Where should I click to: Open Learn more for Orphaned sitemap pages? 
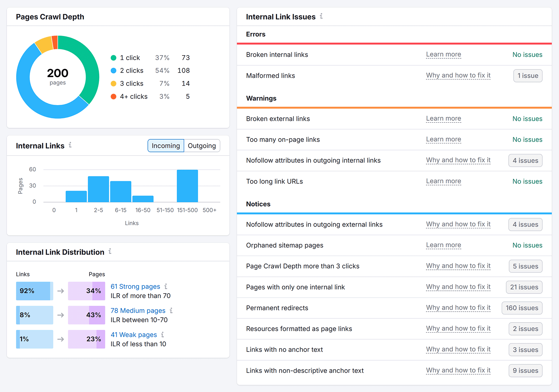pos(443,245)
